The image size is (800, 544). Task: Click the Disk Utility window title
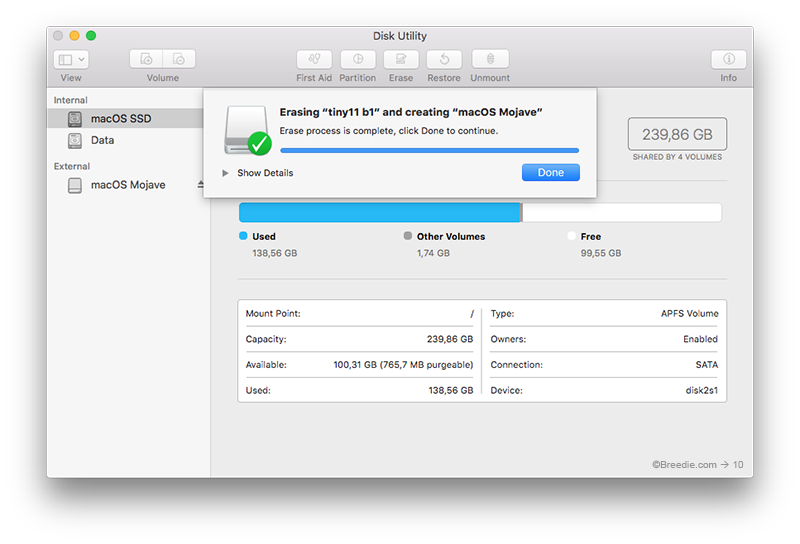tap(399, 36)
